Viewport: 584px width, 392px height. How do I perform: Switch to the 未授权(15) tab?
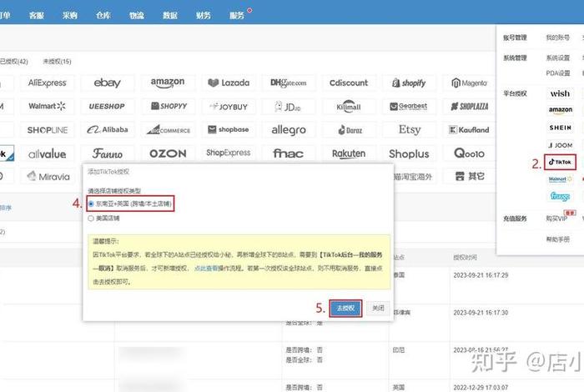pos(57,62)
